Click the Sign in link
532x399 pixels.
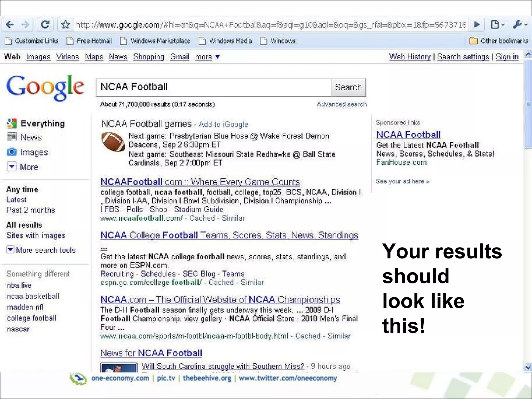coord(507,57)
